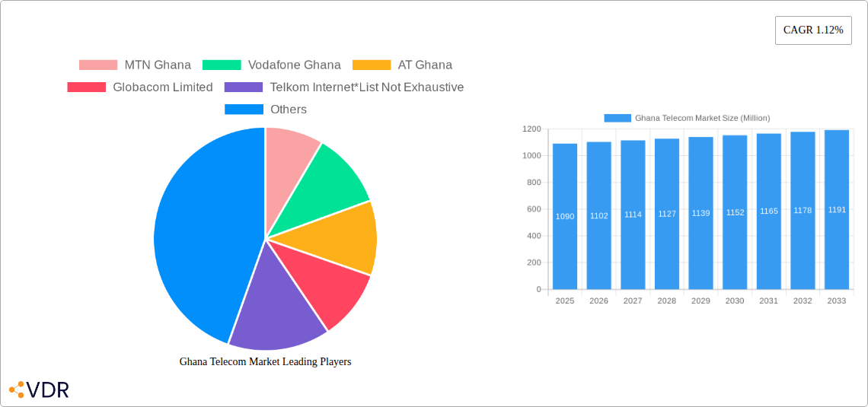
Task: Toggle the Globacom Limited legend label
Action: coord(163,87)
